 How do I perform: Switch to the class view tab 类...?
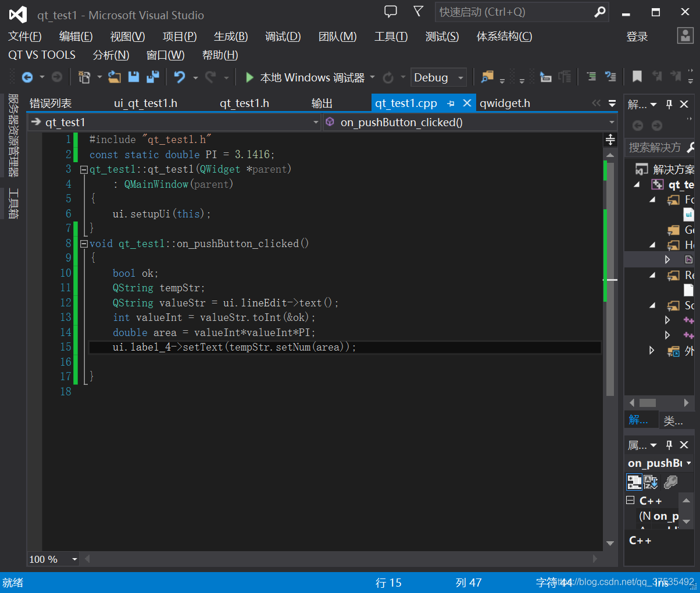[x=673, y=420]
